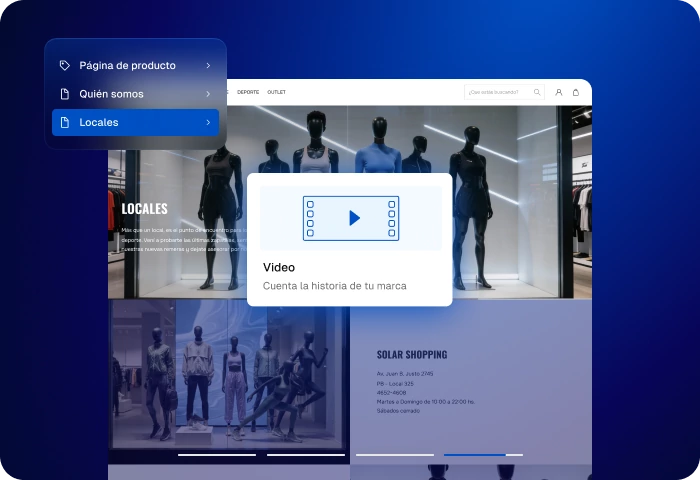Screen dimensions: 700x480
Task: Open the user account icon
Action: 559,92
